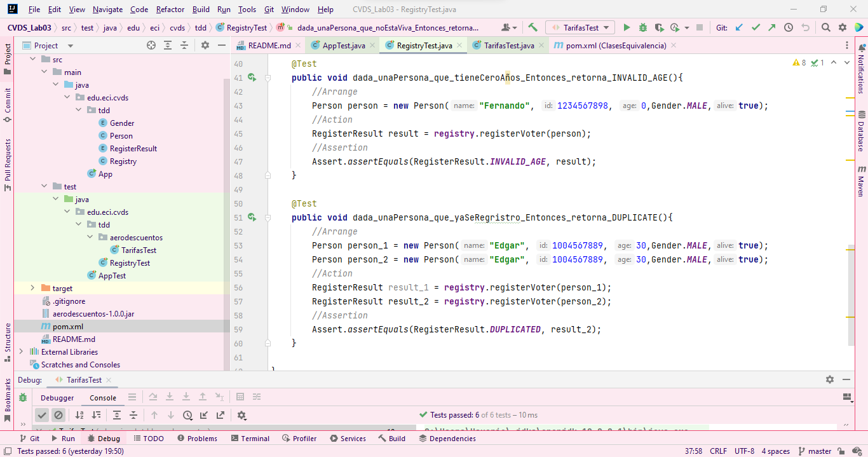Hide the Project tool window
The image size is (868, 457).
click(221, 46)
